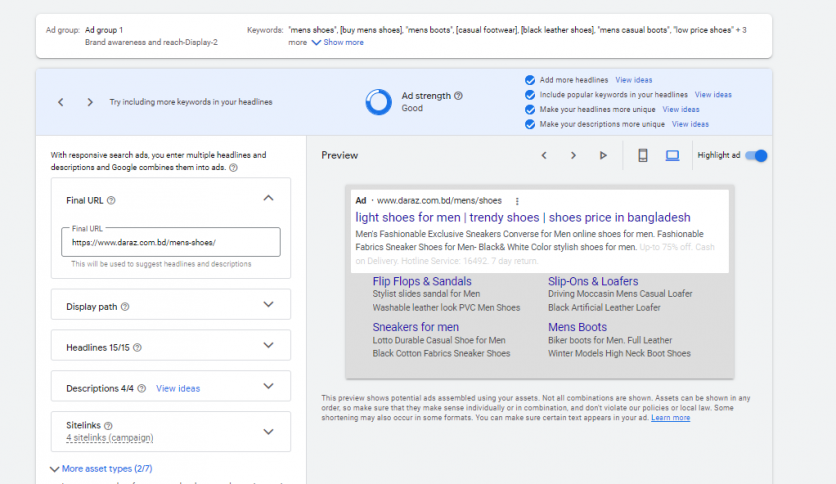Click checkmark beside Include popular keywords
836x484 pixels.
[x=530, y=95]
